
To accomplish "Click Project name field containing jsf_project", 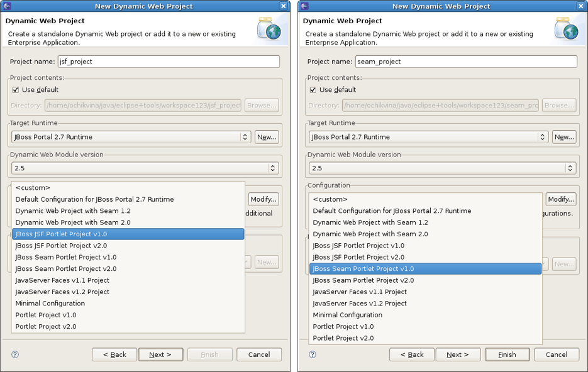I will click(169, 62).
